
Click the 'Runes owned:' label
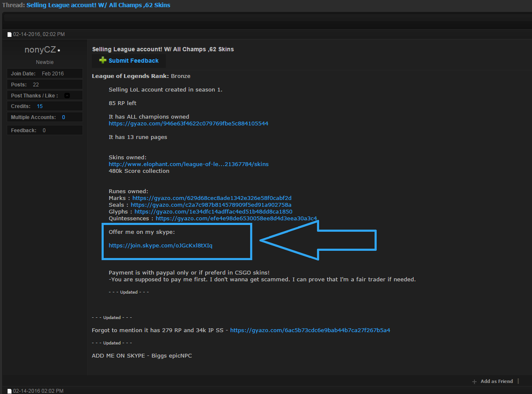[x=128, y=191]
